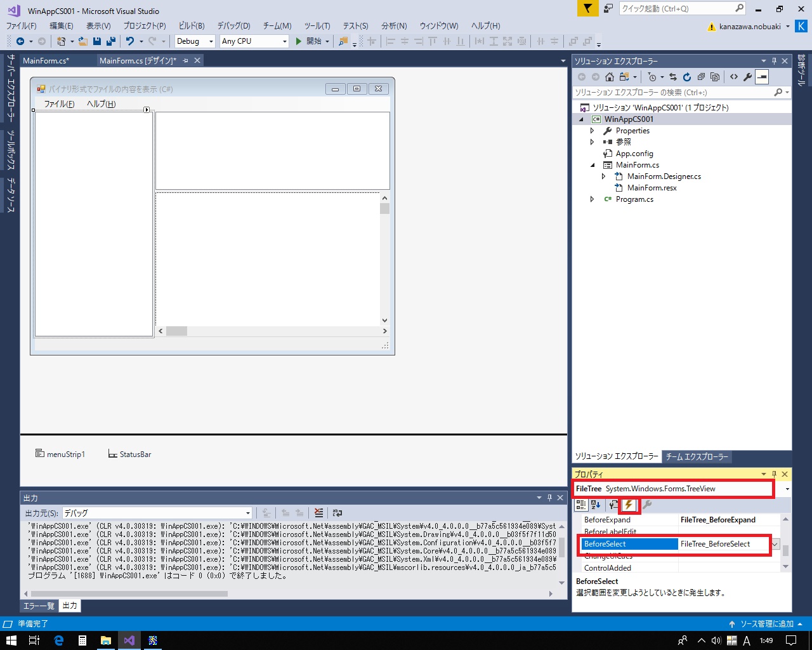Click the form's ヘルプ(H) menu item in designer
The width and height of the screenshot is (812, 650).
pyautogui.click(x=101, y=103)
